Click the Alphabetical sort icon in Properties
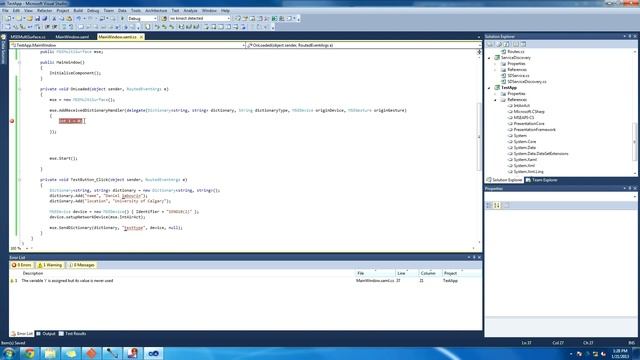This screenshot has width=640, height=360. click(x=497, y=205)
